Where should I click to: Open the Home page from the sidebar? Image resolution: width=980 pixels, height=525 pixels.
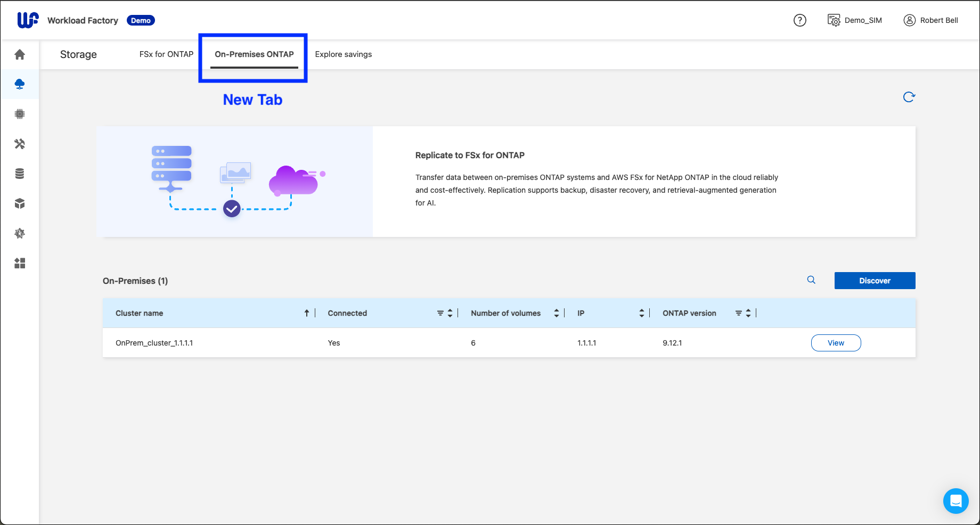[20, 54]
